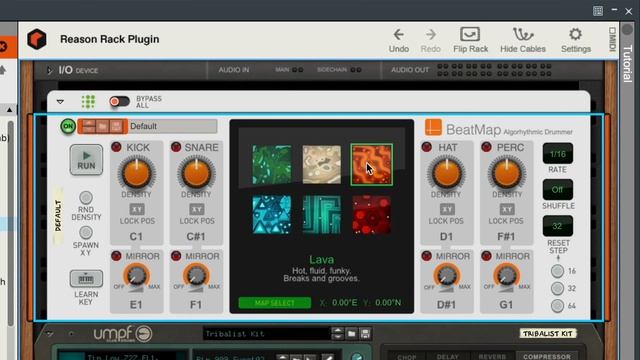The width and height of the screenshot is (640, 360).
Task: Collapse the players section triangle
Action: click(x=60, y=101)
